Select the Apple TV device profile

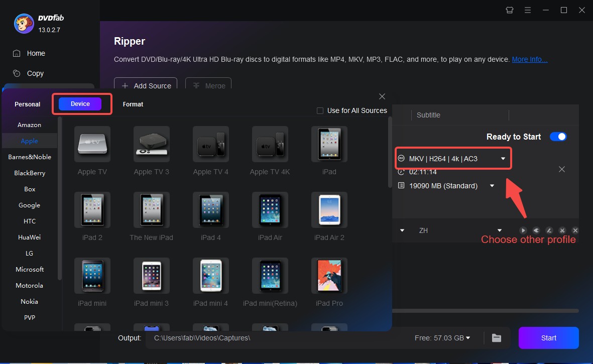[x=92, y=144]
